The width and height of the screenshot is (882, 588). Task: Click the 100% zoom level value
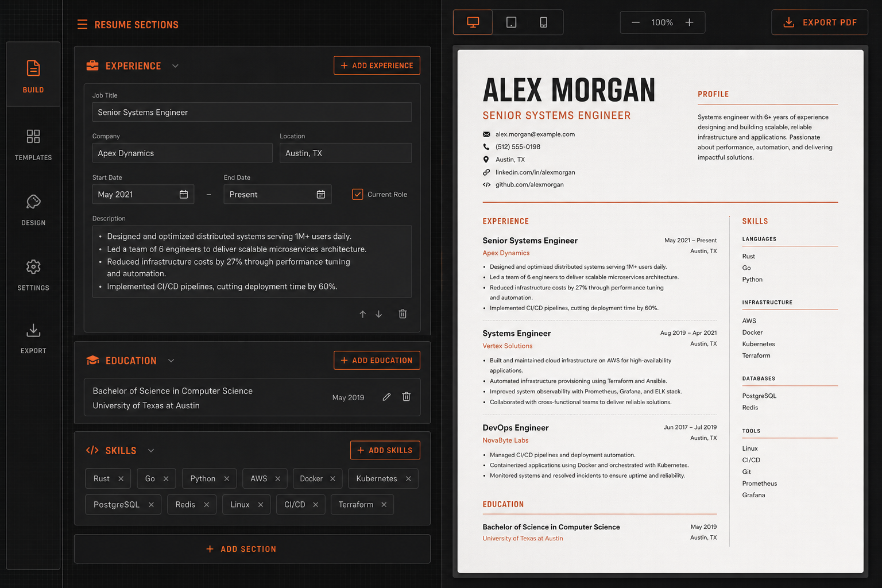(x=662, y=22)
